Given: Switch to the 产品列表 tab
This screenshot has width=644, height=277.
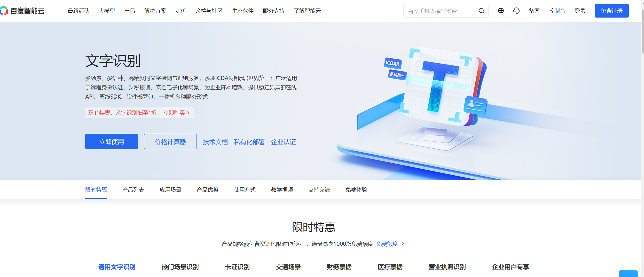Looking at the screenshot, I should [x=133, y=190].
